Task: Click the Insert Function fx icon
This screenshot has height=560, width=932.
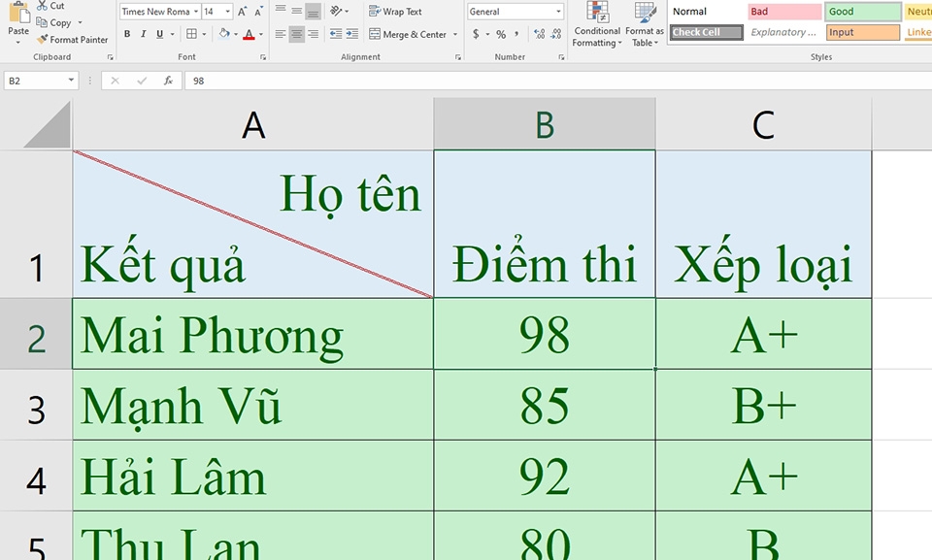Action: click(x=168, y=81)
